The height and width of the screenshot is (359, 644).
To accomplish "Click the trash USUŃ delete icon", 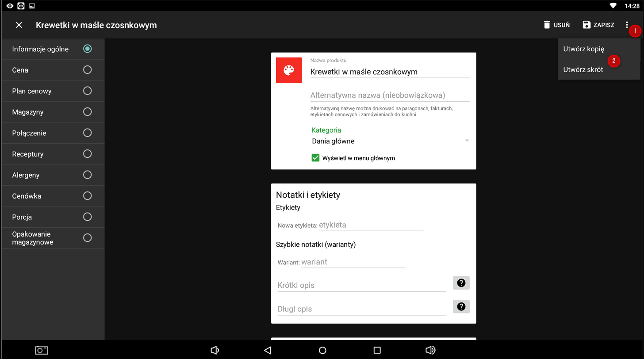I will point(547,25).
